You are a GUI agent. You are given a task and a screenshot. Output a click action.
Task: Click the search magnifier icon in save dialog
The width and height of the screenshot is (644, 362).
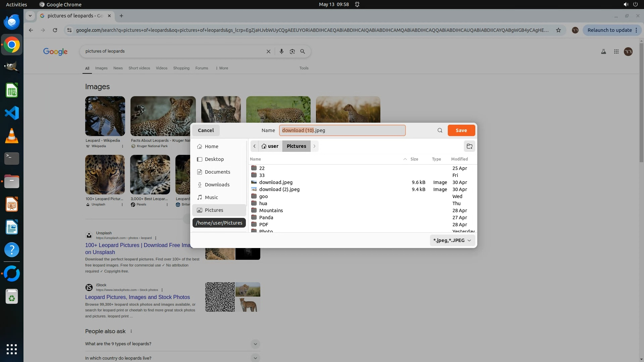click(440, 130)
